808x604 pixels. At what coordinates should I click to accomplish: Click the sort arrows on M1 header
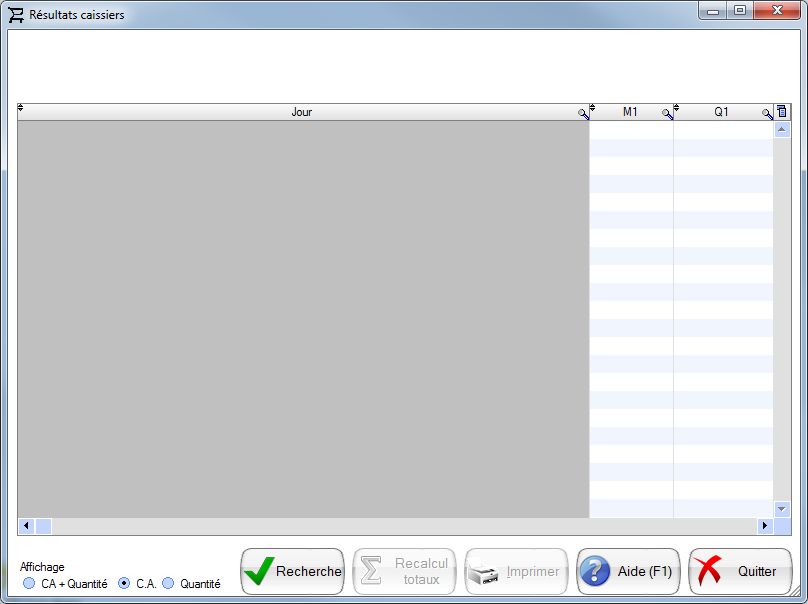tap(592, 105)
